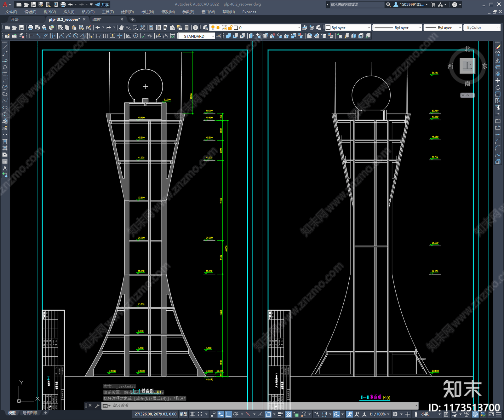Screen dimensions: 504x420
Task: Choose the Multiline Text A tool
Action: click(5, 168)
